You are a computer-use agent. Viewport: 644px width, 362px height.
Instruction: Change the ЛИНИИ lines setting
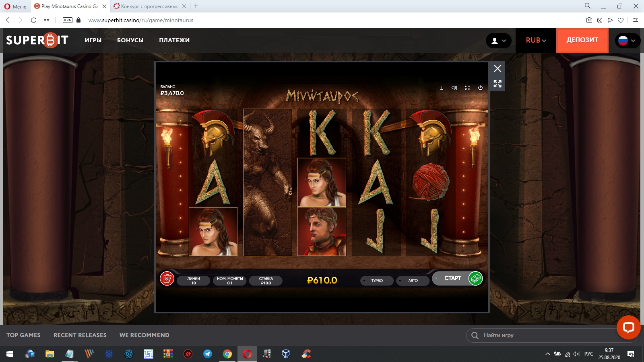coord(194,281)
